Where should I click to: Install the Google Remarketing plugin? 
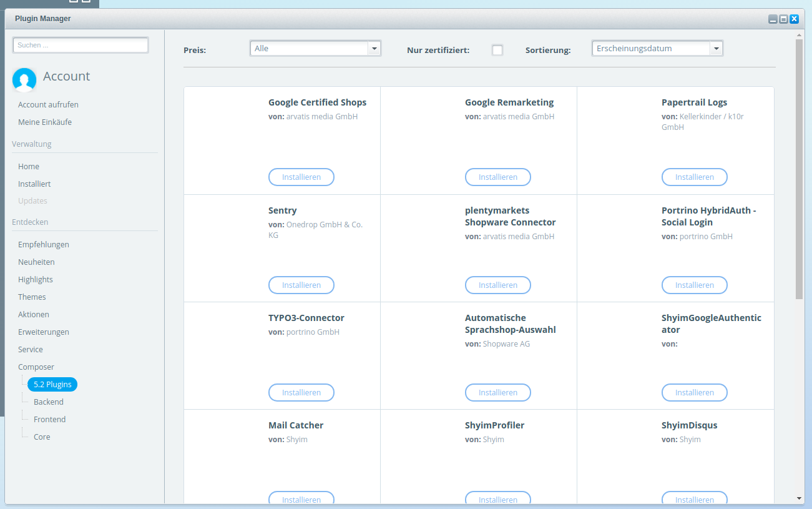(498, 177)
